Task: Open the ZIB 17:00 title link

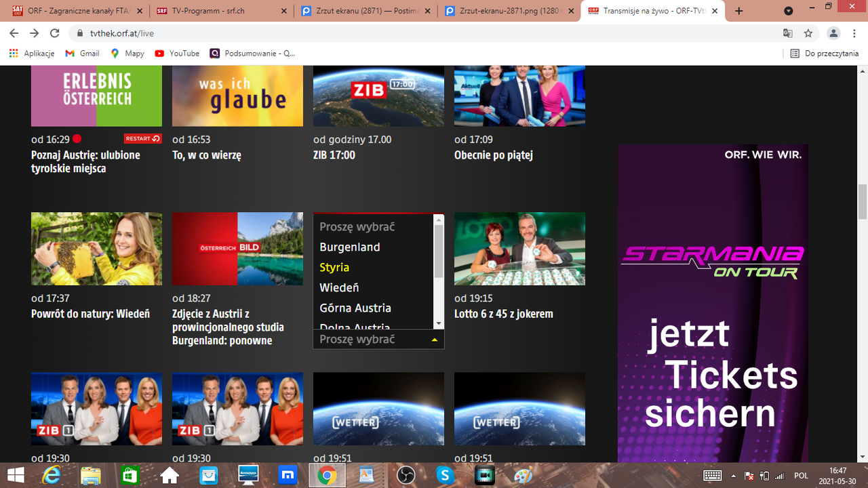Action: click(x=334, y=155)
